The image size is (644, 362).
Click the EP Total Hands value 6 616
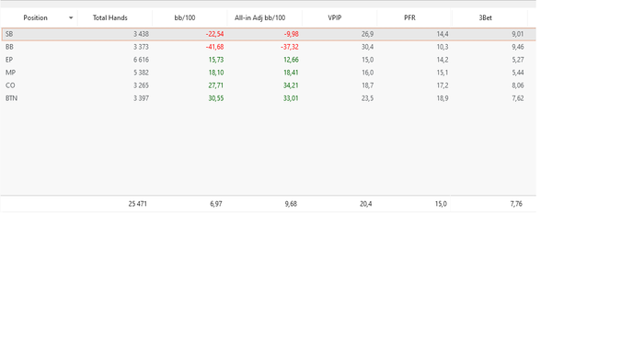[141, 60]
